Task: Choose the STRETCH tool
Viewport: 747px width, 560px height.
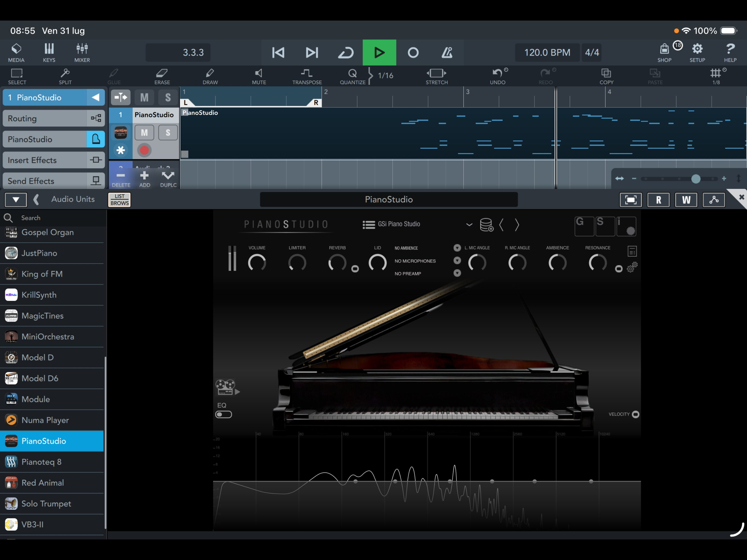Action: [x=437, y=76]
